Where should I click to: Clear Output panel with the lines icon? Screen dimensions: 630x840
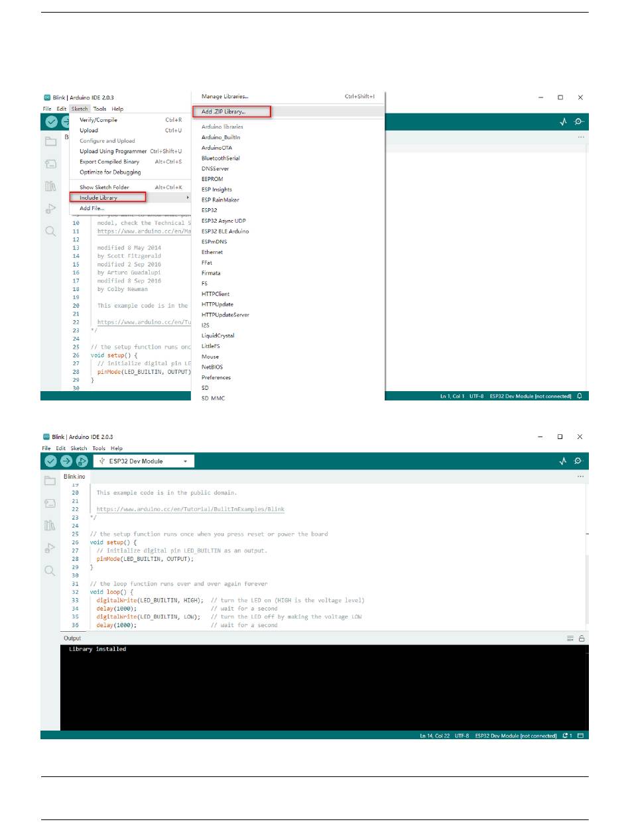pyautogui.click(x=570, y=638)
